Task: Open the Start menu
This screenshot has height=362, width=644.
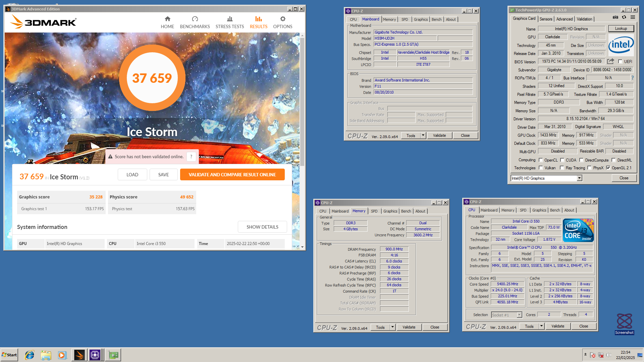Action: click(9, 355)
